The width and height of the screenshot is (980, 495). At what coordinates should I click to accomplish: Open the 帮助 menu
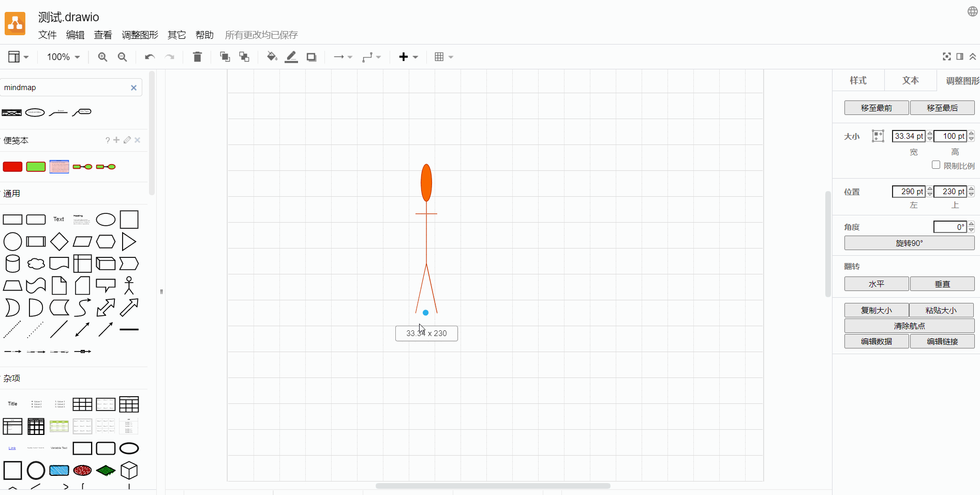tap(204, 35)
